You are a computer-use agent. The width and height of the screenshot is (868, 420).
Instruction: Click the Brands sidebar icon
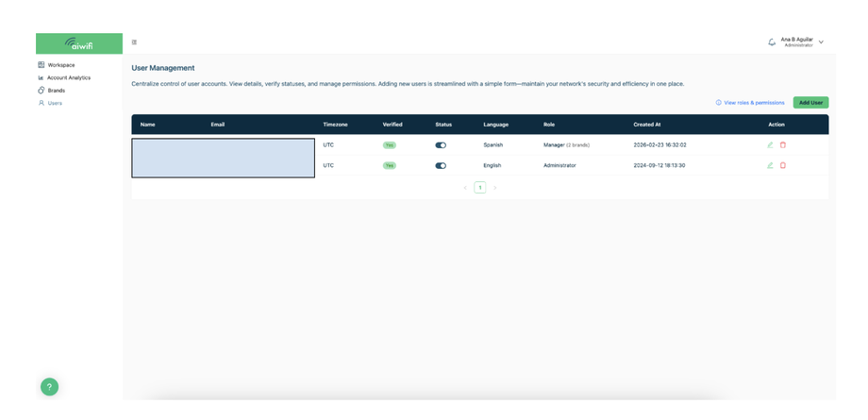coord(41,91)
